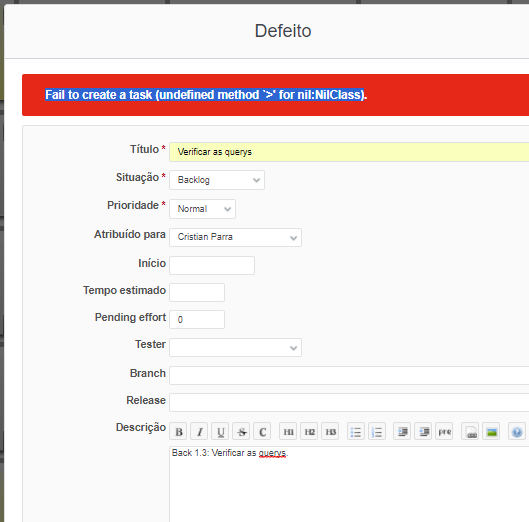Click into the Tempo estimado field
Image resolution: width=529 pixels, height=522 pixels.
click(197, 292)
